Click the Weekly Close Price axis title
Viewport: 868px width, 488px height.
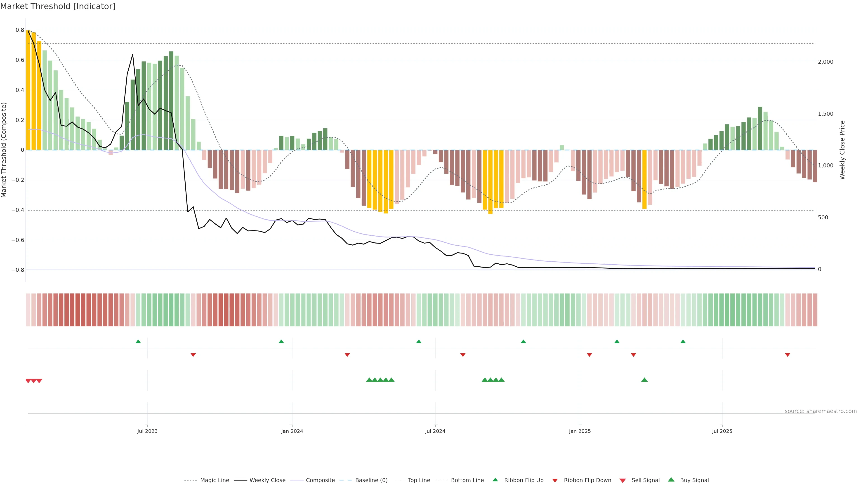click(842, 150)
